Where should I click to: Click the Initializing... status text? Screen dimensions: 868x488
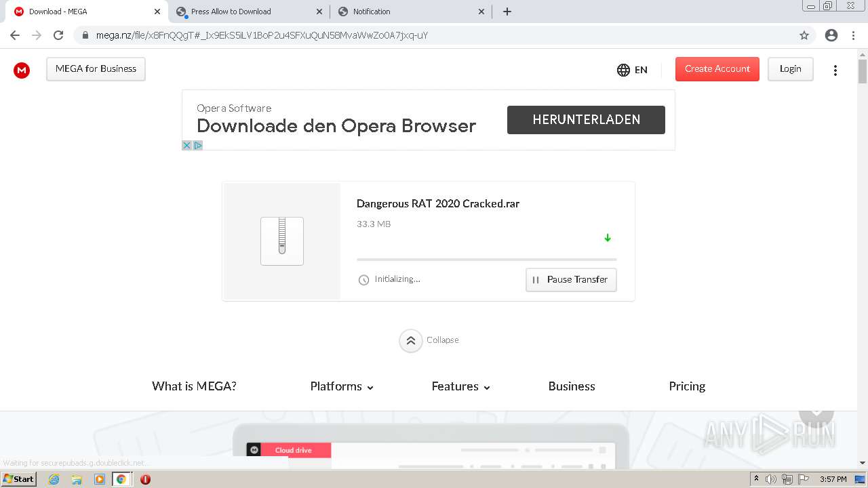click(397, 279)
